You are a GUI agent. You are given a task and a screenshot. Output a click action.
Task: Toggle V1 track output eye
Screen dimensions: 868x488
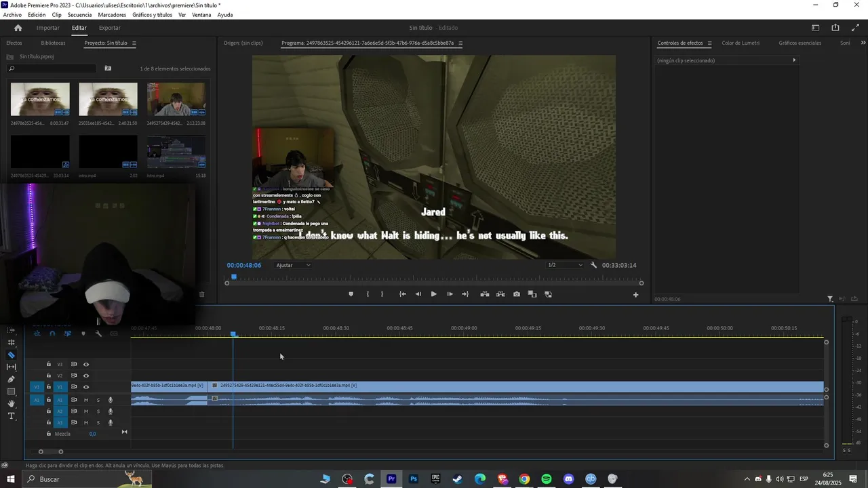click(86, 387)
